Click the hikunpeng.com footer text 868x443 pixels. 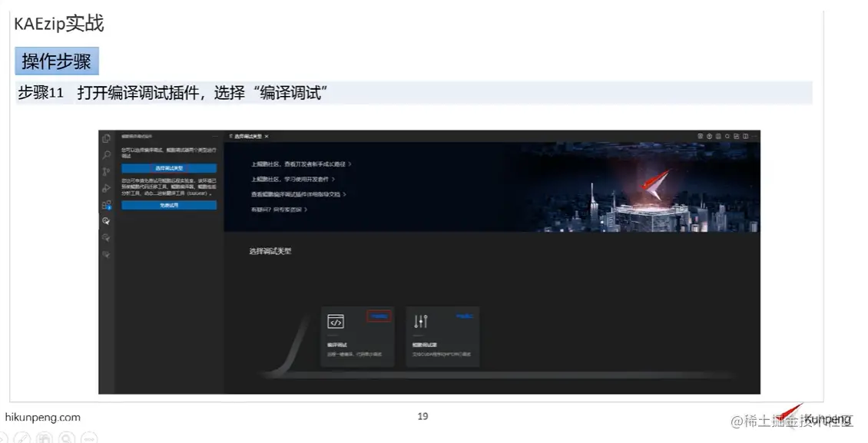coord(42,417)
